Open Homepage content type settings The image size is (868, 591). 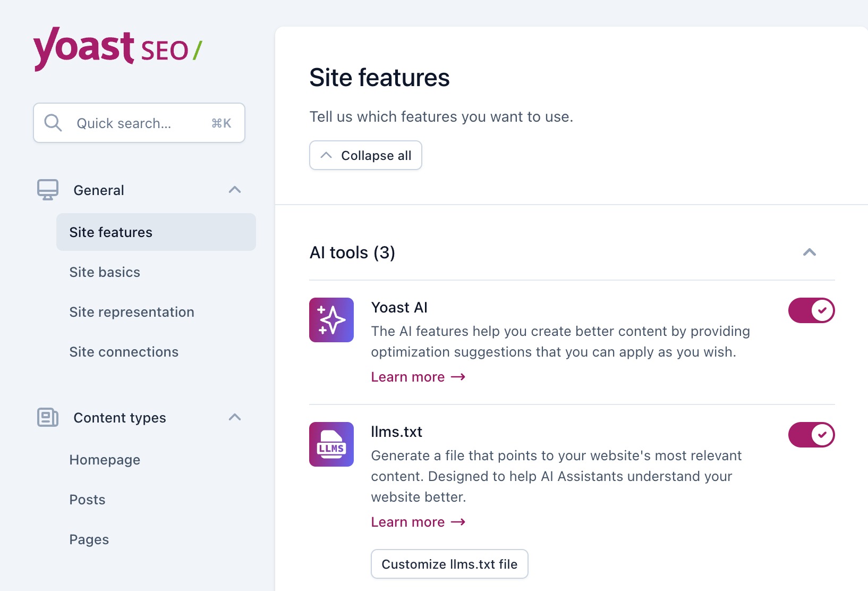pos(105,460)
